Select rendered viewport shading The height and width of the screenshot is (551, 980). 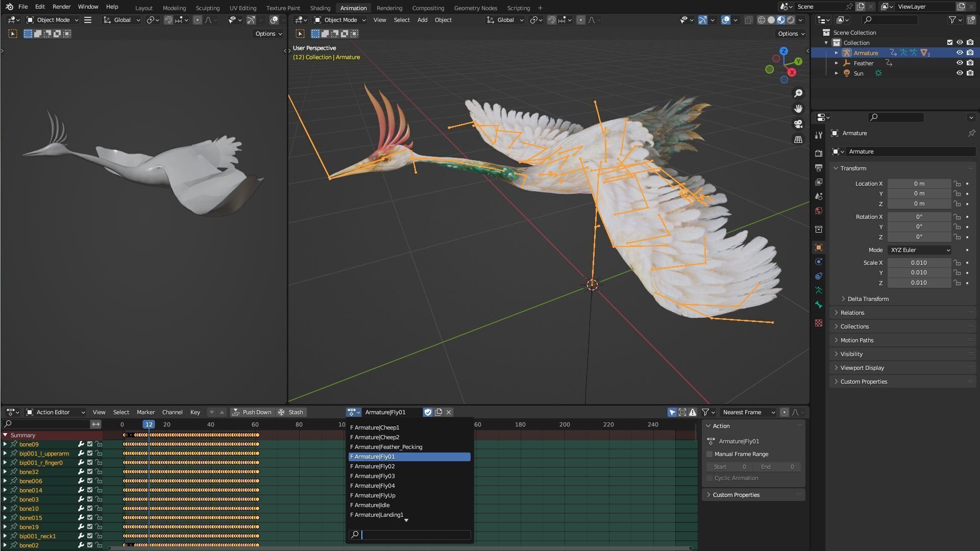[790, 20]
